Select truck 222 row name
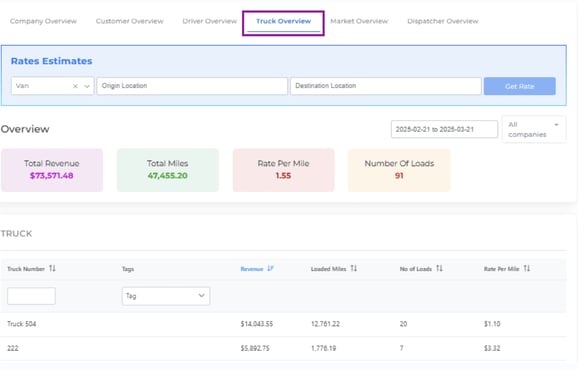 click(13, 348)
